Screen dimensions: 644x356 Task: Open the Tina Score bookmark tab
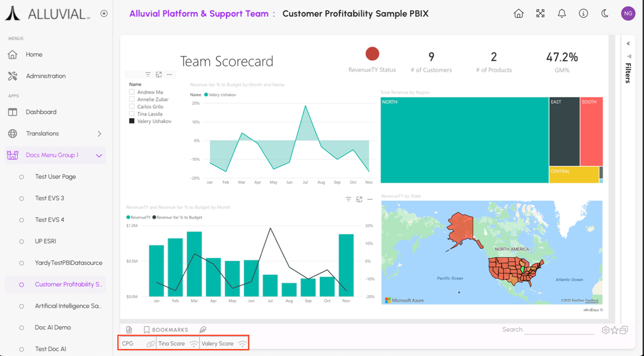click(x=172, y=343)
